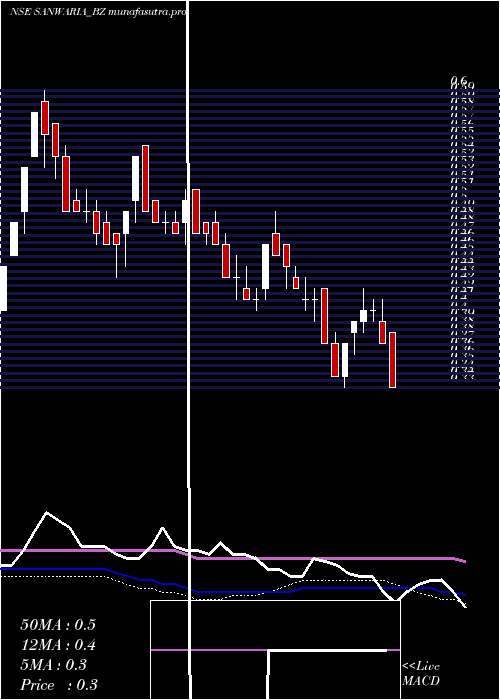Click the last red candlestick on chart

tap(392, 360)
